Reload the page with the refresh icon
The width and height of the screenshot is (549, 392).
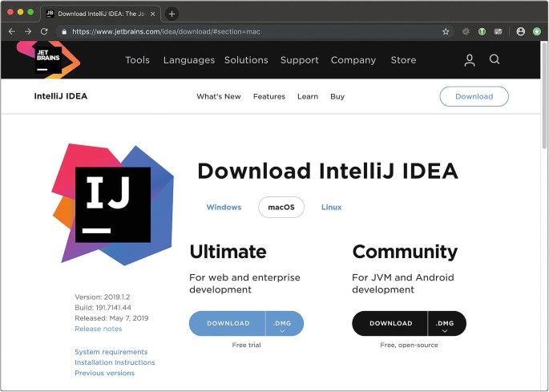click(x=44, y=31)
